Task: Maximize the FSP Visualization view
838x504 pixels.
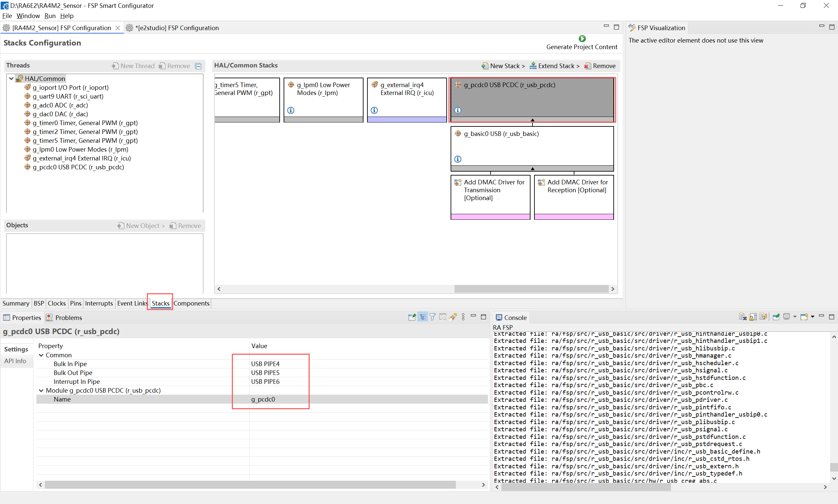Action: (831, 27)
